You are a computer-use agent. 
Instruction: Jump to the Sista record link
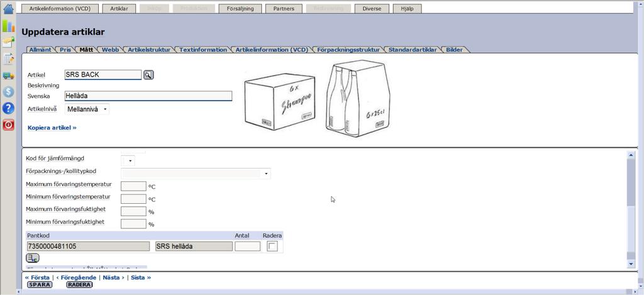tap(141, 277)
